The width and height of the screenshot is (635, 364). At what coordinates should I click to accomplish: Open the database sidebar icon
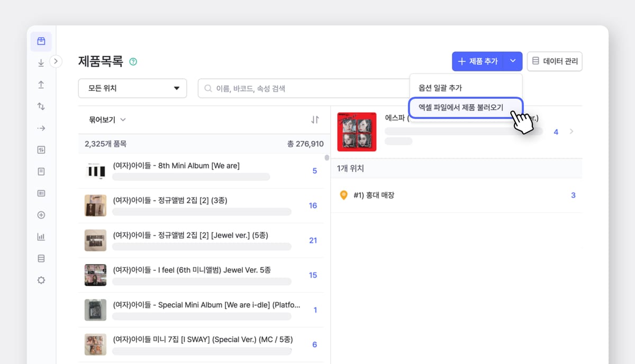41,258
